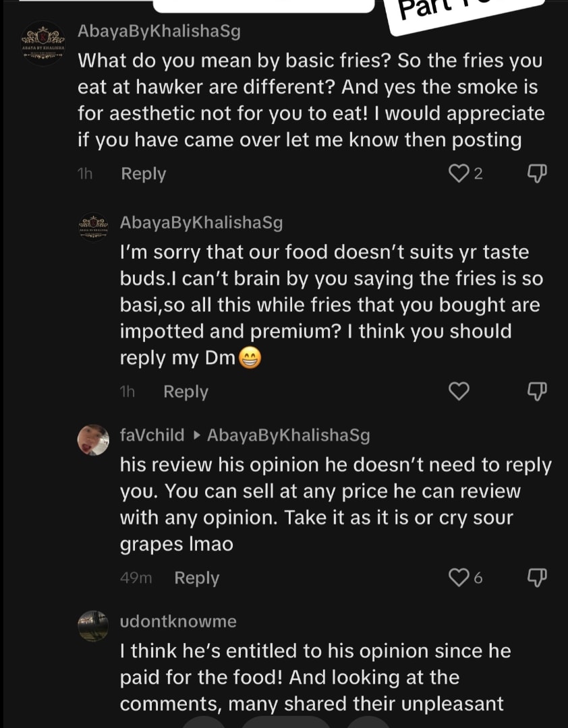View faVchild's profile picture
The image size is (568, 728).
[x=93, y=440]
